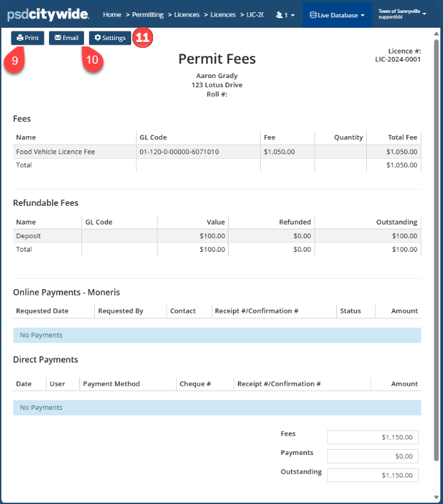Click the printer icon on Print button
Image resolution: width=443 pixels, height=504 pixels.
click(20, 38)
